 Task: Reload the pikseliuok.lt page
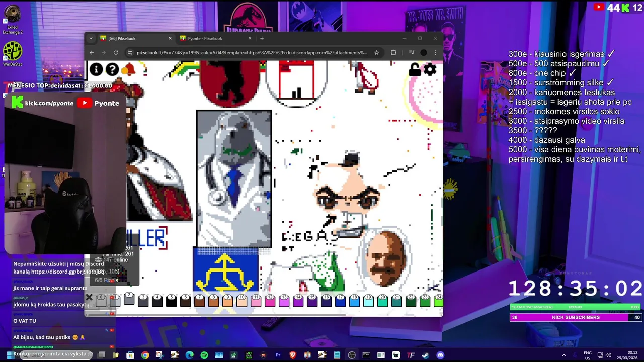pyautogui.click(x=116, y=52)
